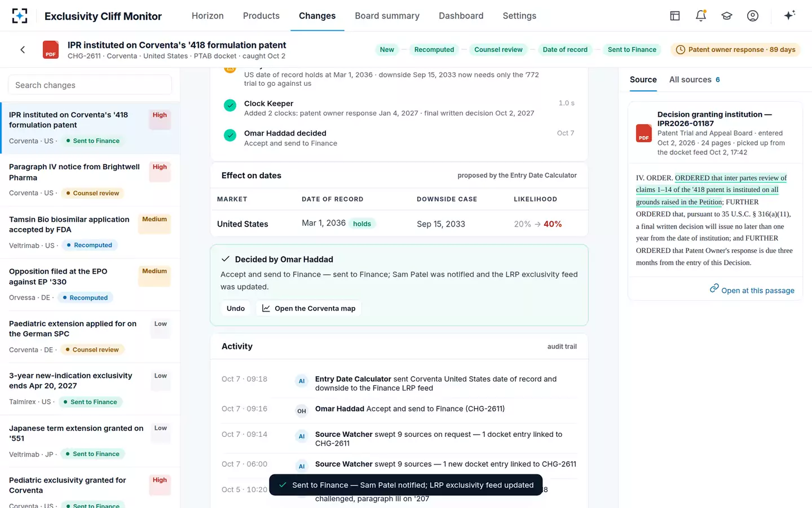Open Tamsin Bio biosimilar application change
Screen dimensions: 812x508
point(90,233)
